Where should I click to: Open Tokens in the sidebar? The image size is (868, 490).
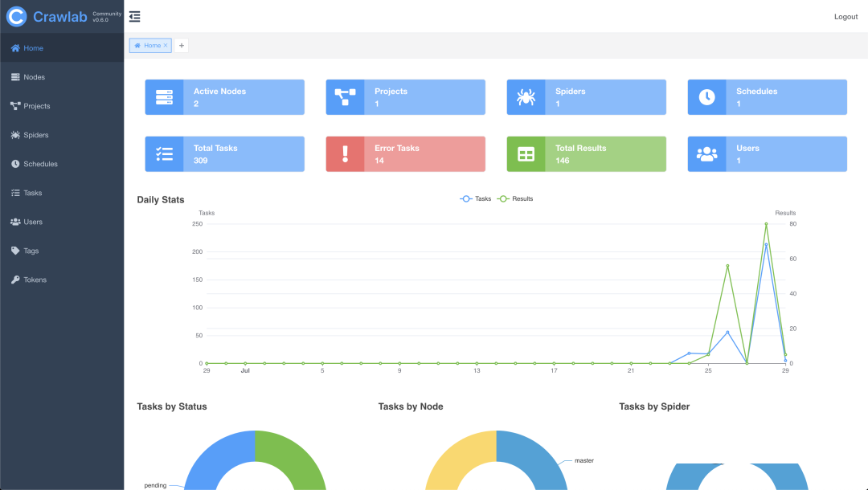(x=35, y=280)
